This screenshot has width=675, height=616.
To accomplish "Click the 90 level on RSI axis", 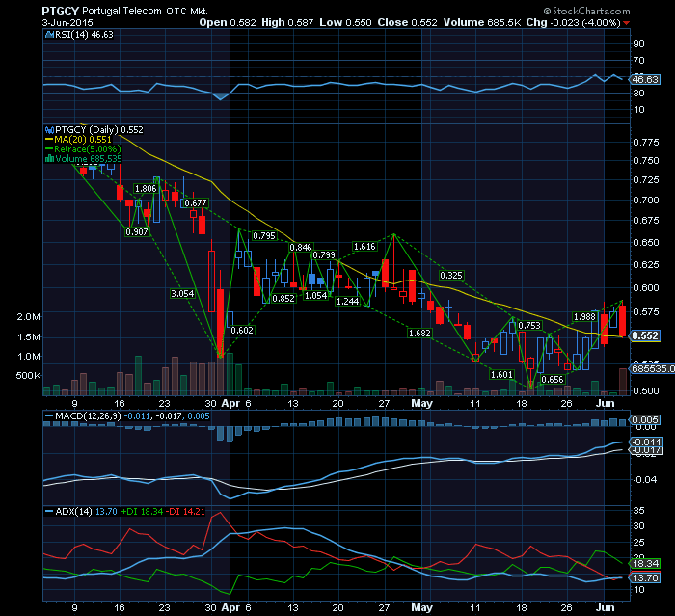I will [638, 44].
